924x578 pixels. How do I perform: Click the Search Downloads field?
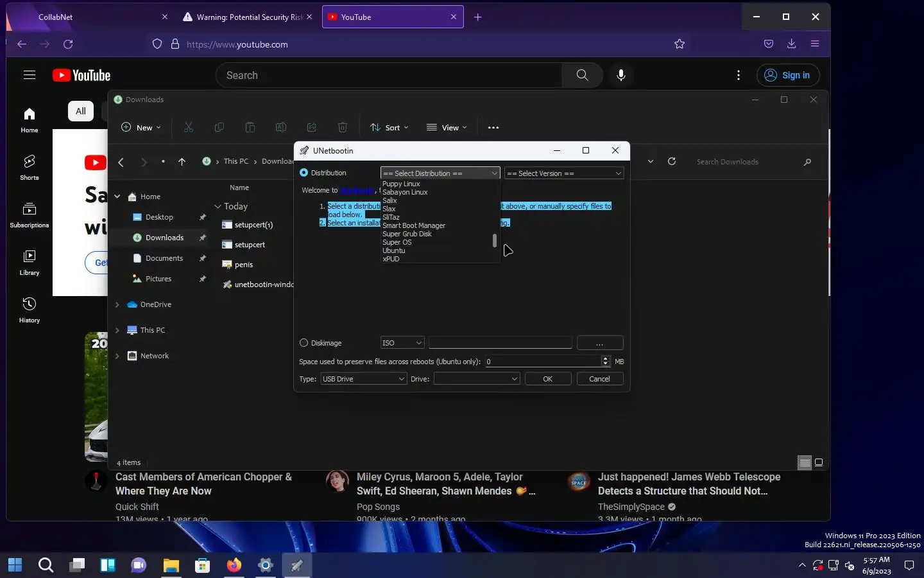[754, 162]
